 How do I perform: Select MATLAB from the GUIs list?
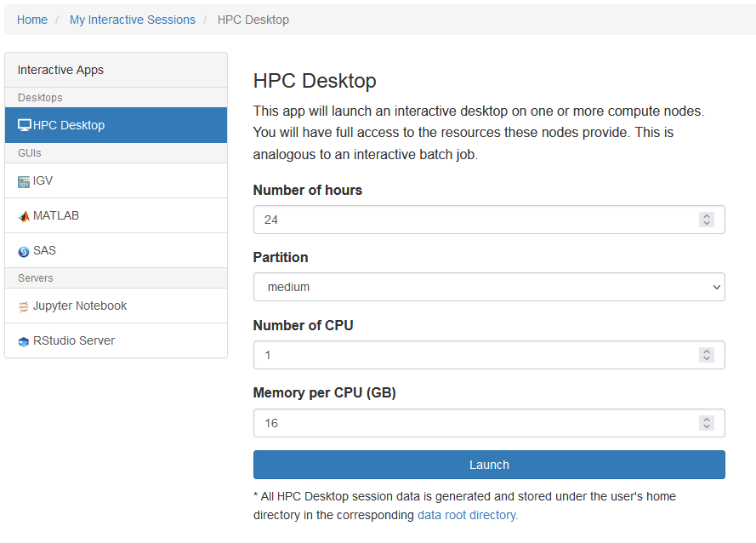(56, 216)
